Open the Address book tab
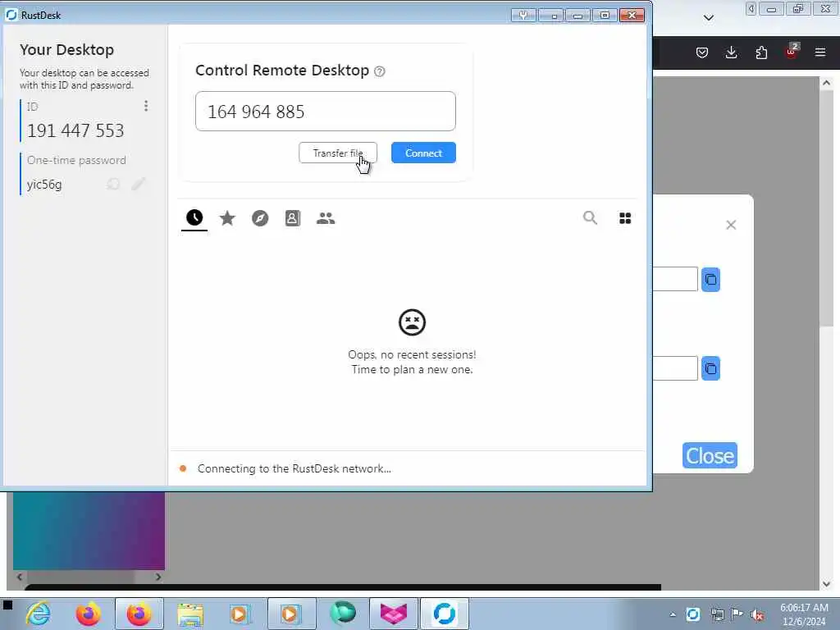The width and height of the screenshot is (840, 630). (x=293, y=218)
